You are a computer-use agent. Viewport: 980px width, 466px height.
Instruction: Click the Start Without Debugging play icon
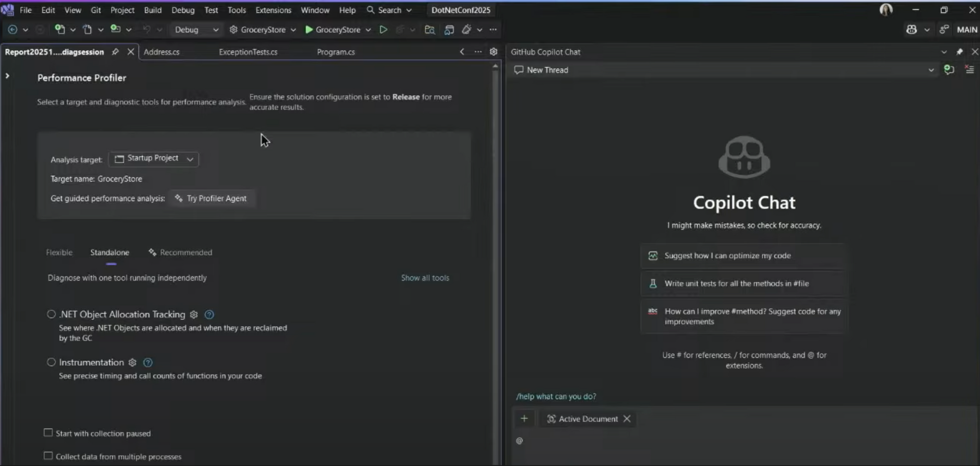tap(383, 30)
